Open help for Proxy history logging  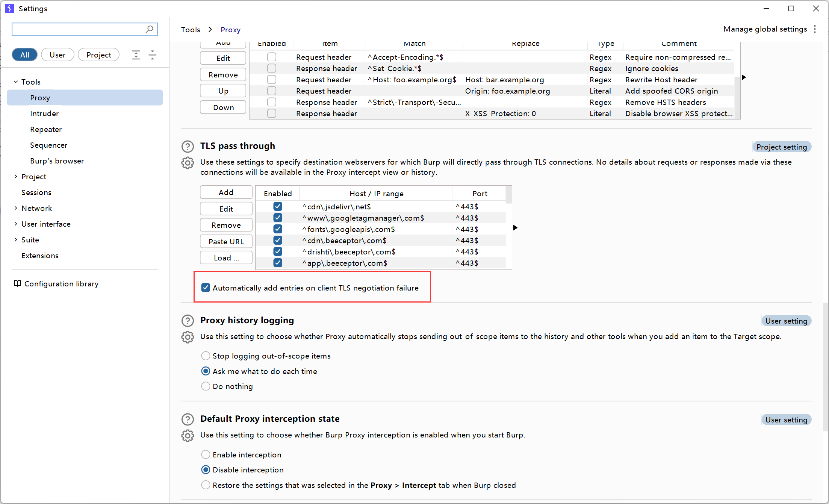tap(188, 321)
